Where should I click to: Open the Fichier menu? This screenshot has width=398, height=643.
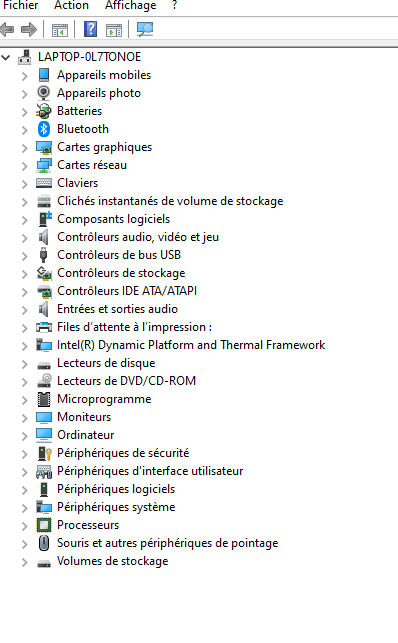20,5
